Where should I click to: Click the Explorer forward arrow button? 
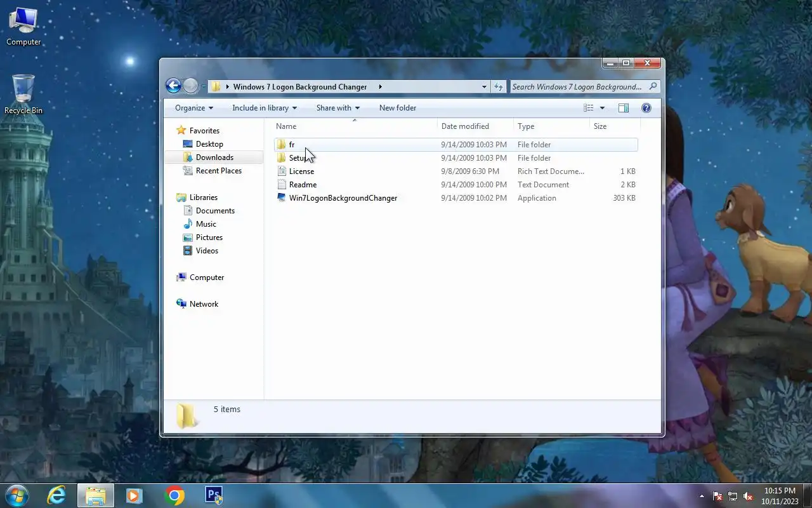(x=190, y=86)
